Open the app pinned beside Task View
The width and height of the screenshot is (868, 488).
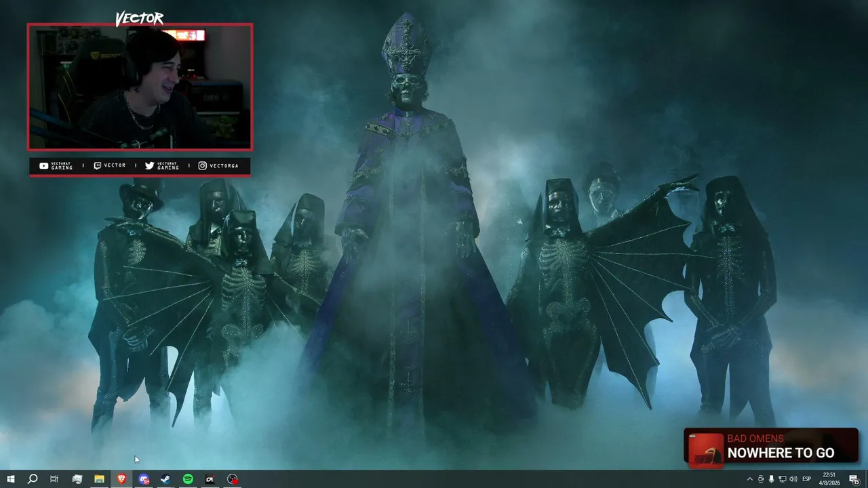[x=77, y=479]
